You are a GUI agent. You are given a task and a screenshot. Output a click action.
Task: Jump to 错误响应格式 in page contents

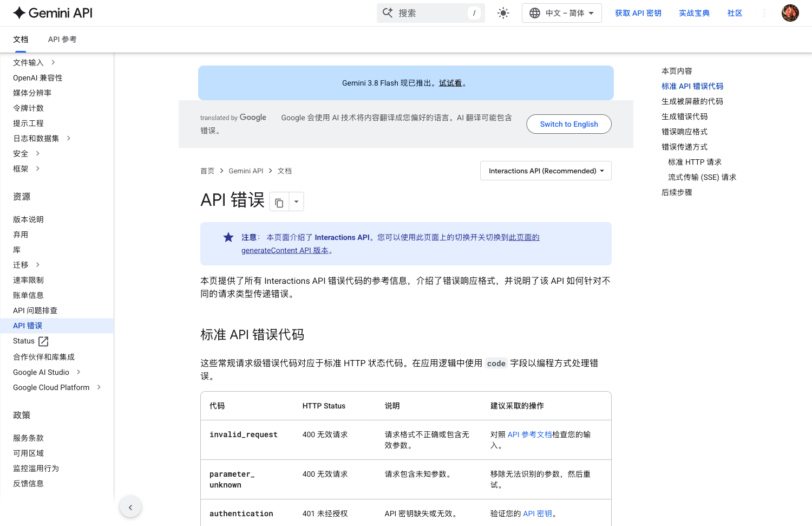tap(685, 132)
